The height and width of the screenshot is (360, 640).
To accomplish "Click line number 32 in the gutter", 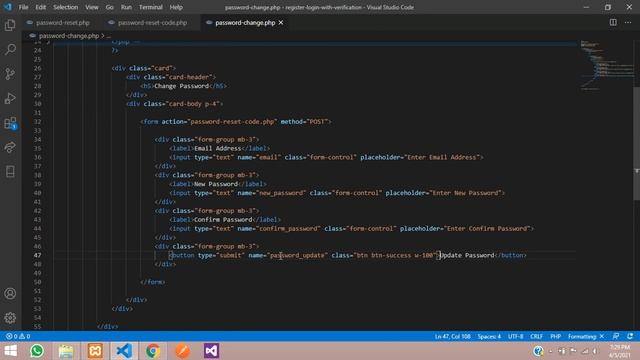I will tap(38, 122).
